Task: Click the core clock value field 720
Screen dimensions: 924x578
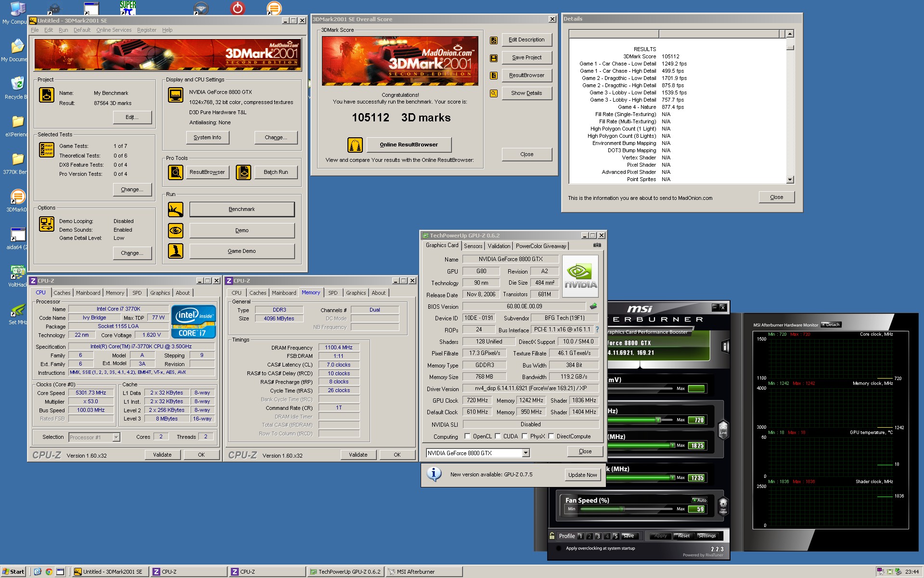Action: [696, 420]
